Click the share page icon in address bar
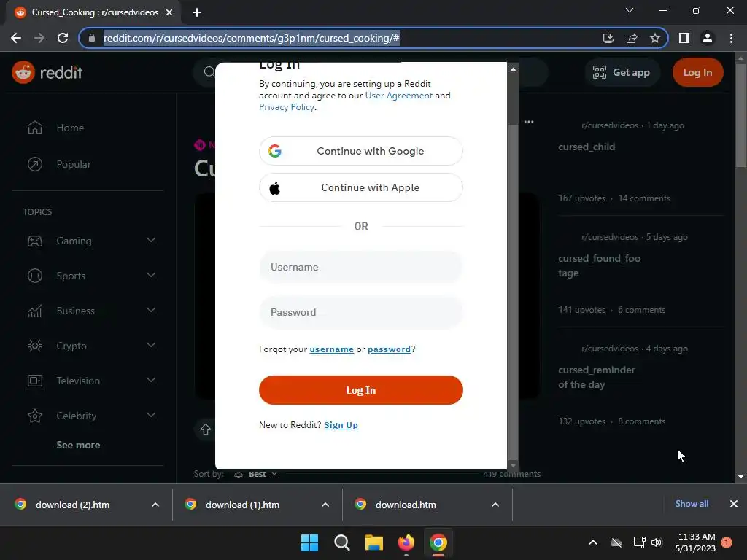 click(x=632, y=38)
